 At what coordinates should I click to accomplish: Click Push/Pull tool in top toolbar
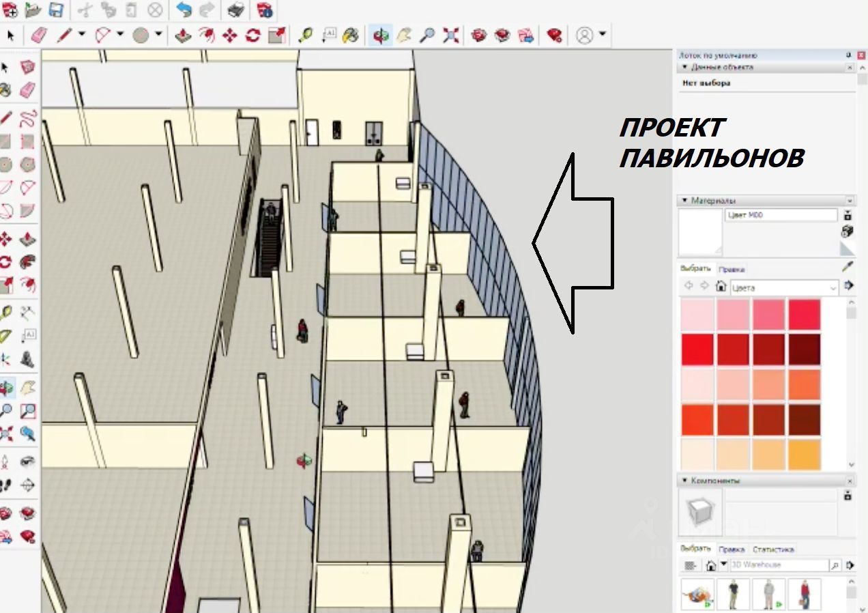182,35
